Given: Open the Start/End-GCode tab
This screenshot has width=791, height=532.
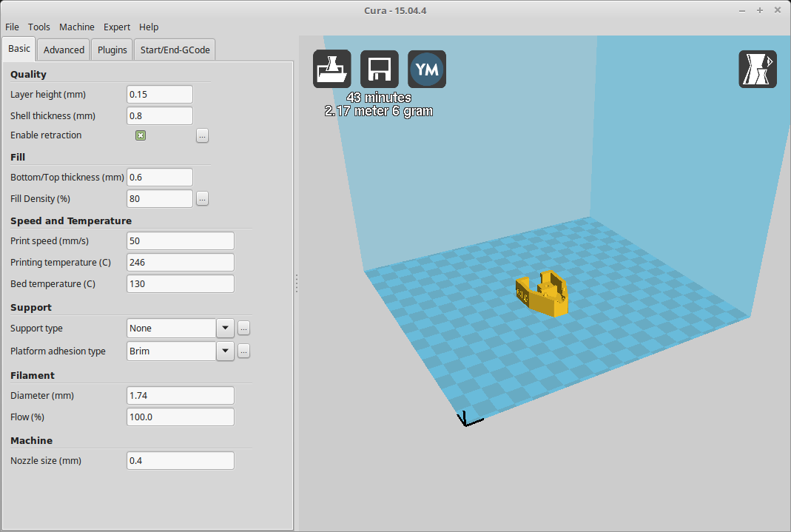Looking at the screenshot, I should 175,50.
